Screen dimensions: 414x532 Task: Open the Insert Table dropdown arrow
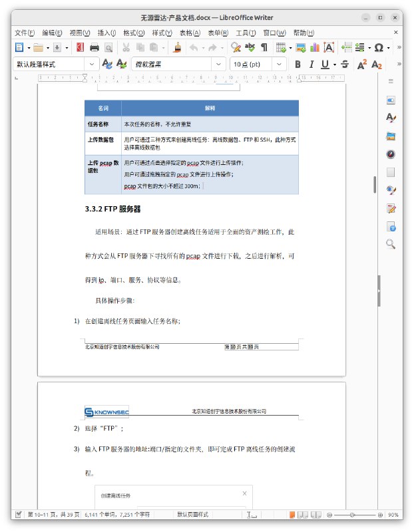[x=290, y=48]
